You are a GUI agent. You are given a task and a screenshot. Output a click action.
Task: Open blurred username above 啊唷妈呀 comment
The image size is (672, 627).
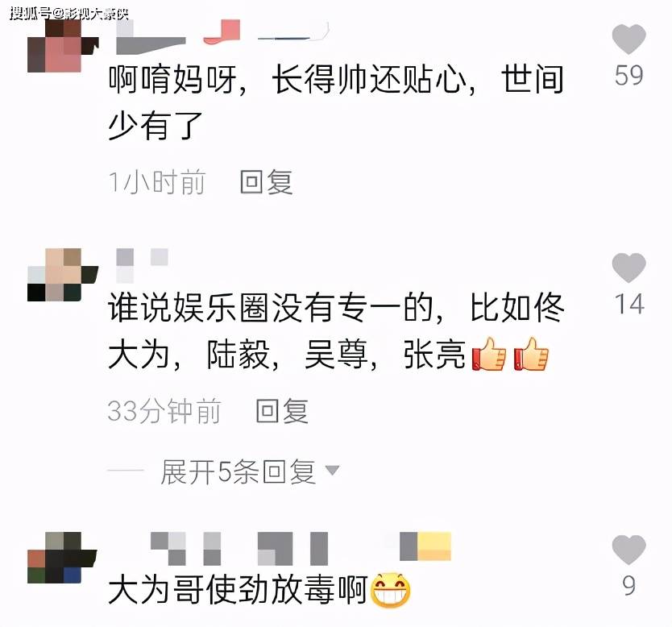(x=222, y=37)
